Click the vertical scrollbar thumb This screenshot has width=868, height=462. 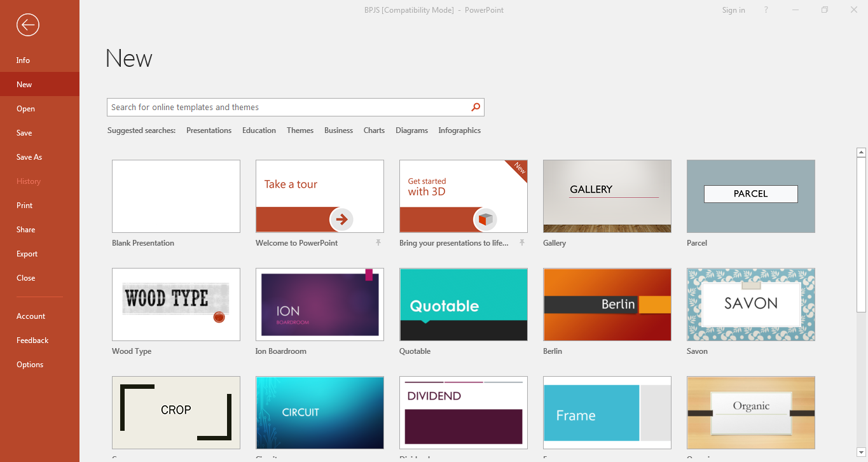click(861, 234)
